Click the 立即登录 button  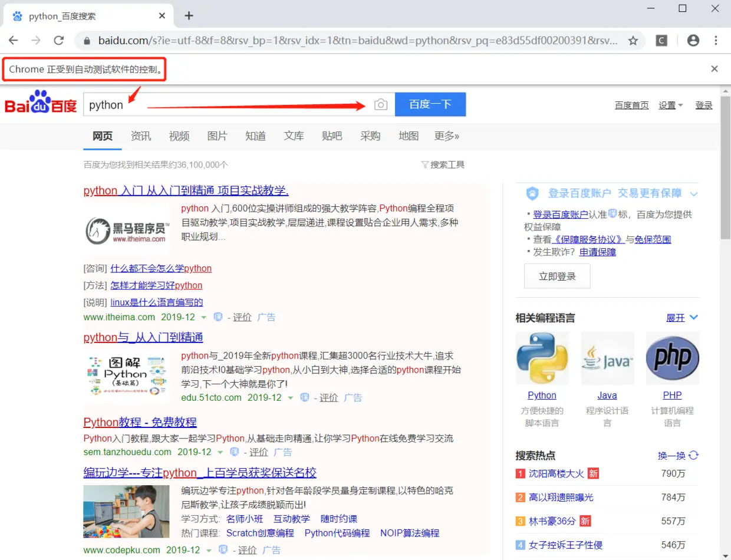coord(557,276)
